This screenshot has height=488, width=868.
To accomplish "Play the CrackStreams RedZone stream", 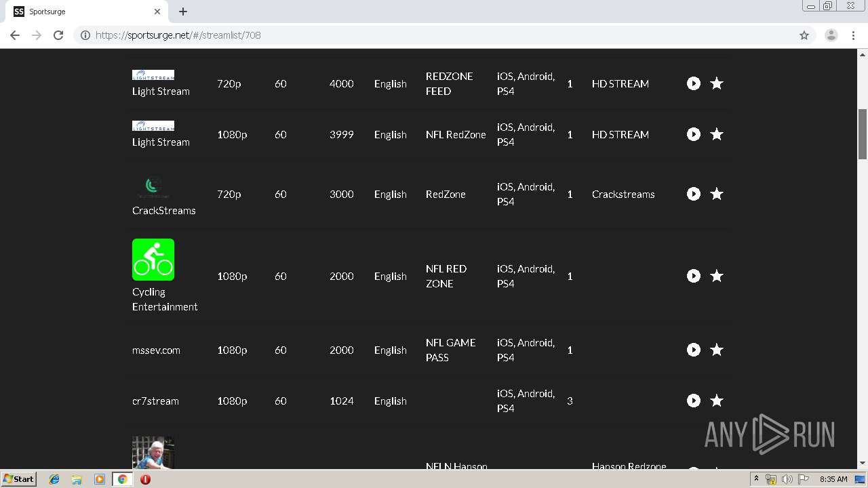I will [693, 194].
